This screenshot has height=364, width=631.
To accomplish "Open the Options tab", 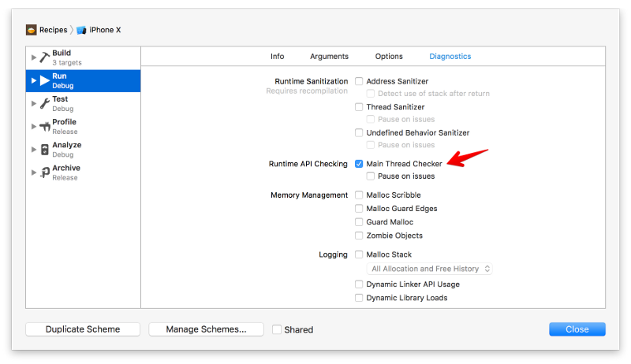I will 389,56.
